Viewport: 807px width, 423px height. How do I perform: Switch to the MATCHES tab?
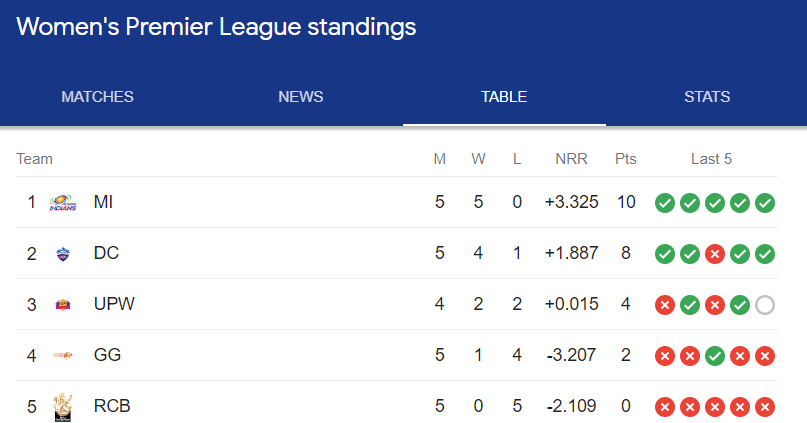(98, 97)
